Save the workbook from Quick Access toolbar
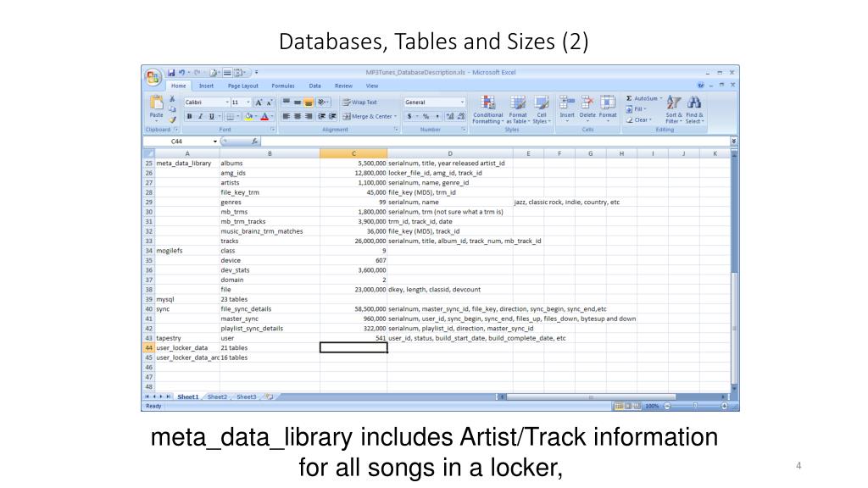 [171, 73]
